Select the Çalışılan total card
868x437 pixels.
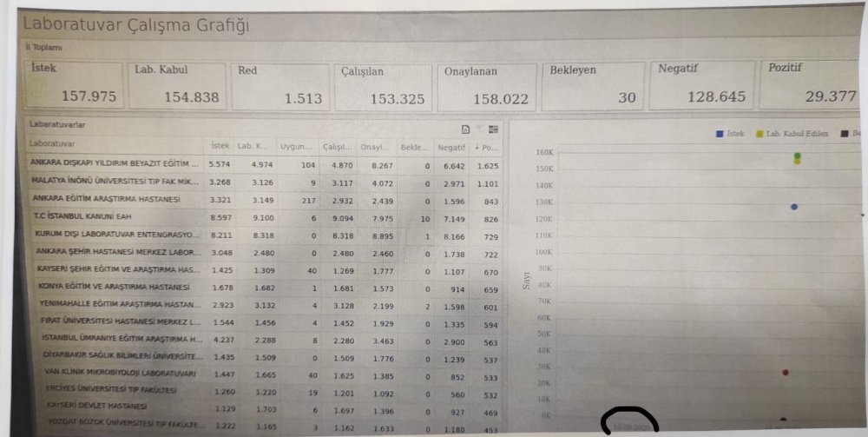383,88
